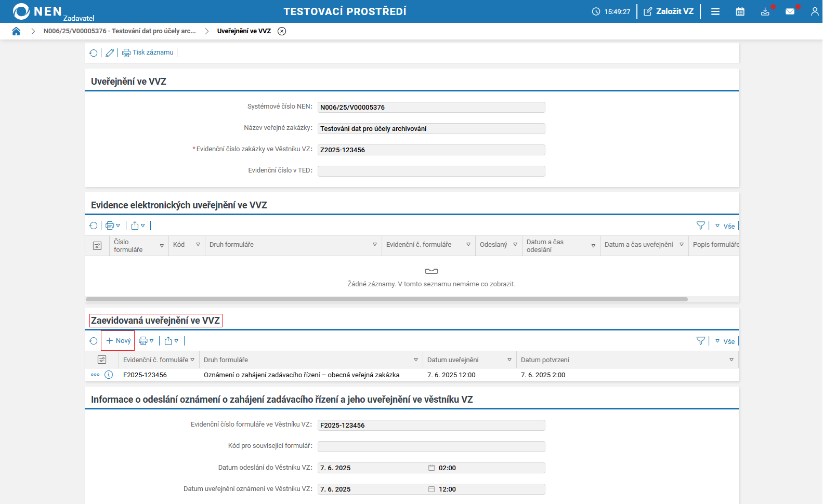Close the Uveřejnění ve VVZ breadcrumb tab
The height and width of the screenshot is (504, 823).
282,31
